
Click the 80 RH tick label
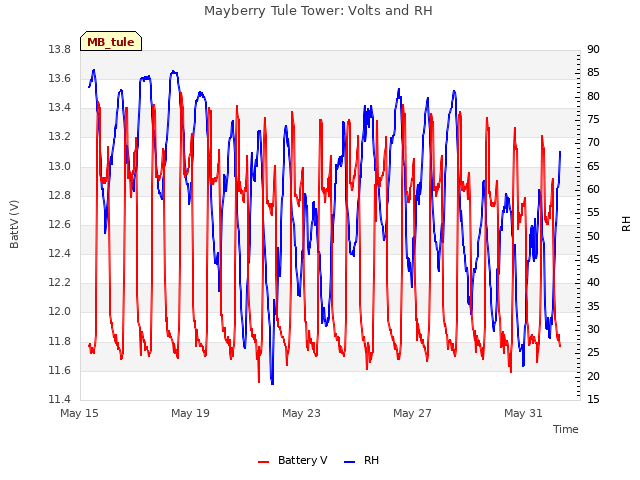pyautogui.click(x=593, y=96)
